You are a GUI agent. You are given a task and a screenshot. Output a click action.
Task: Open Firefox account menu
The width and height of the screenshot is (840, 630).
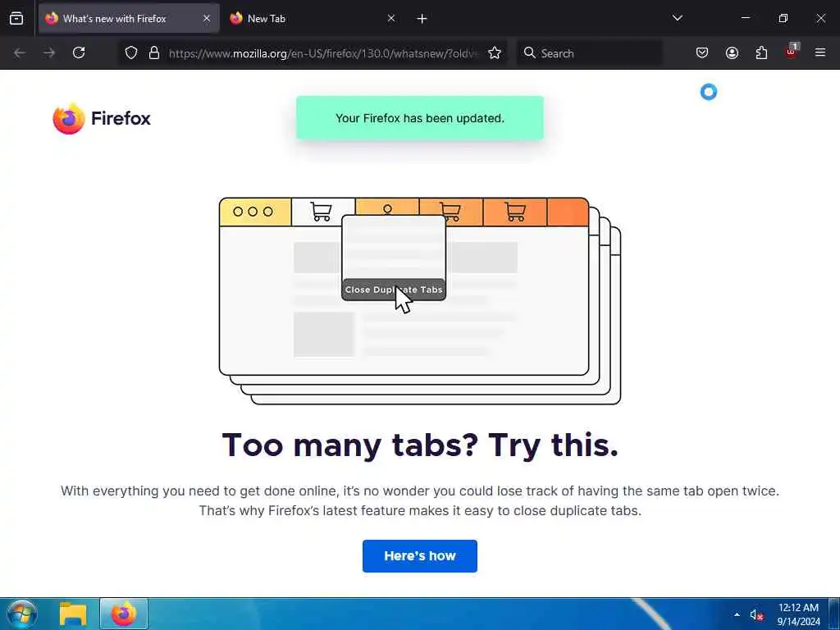click(x=732, y=52)
